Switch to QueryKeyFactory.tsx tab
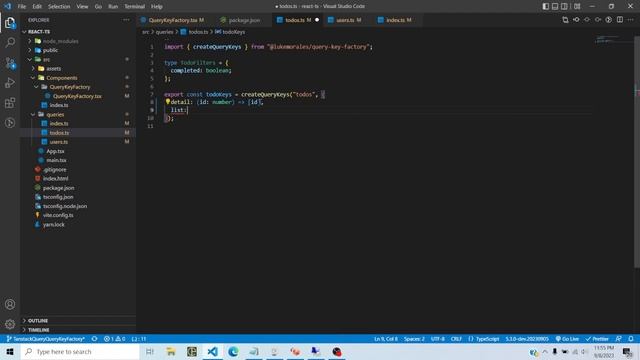The width and height of the screenshot is (640, 360). point(176,20)
